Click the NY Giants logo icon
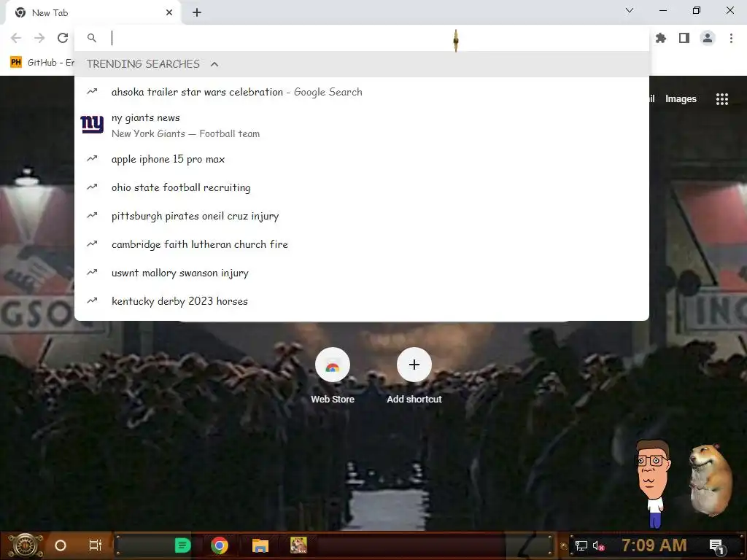The height and width of the screenshot is (560, 747). click(92, 125)
